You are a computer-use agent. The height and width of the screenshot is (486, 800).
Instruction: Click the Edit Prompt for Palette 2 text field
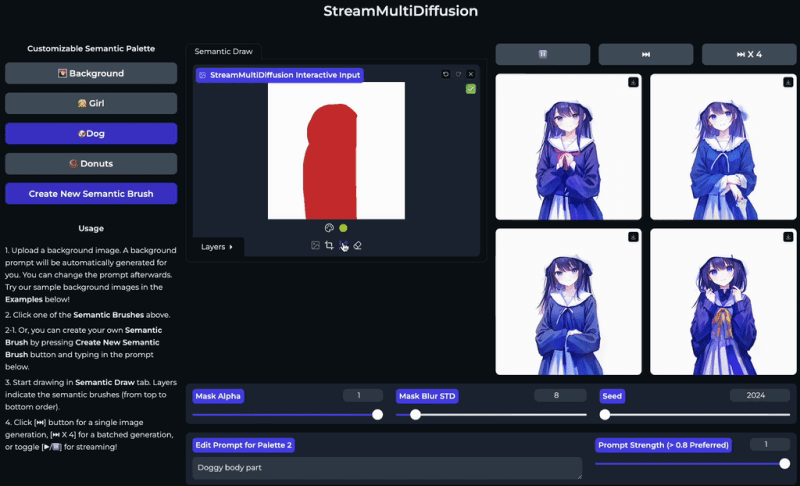(387, 468)
